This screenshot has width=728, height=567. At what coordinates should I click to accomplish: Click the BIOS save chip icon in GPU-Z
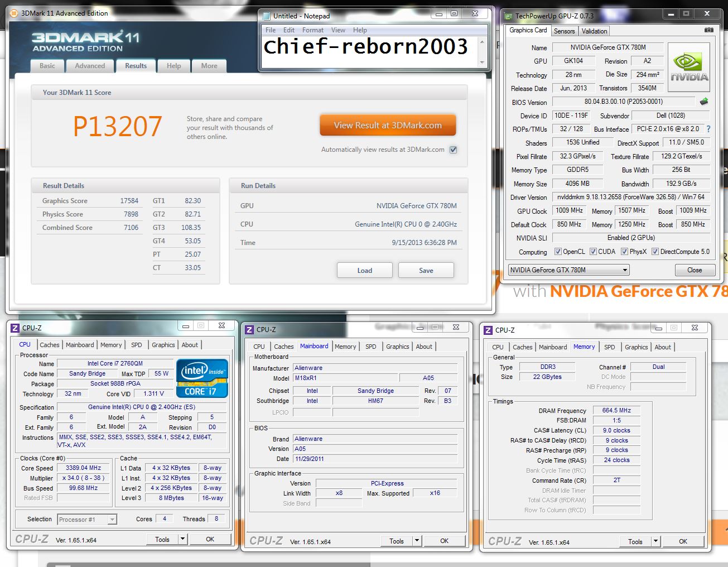tap(704, 102)
